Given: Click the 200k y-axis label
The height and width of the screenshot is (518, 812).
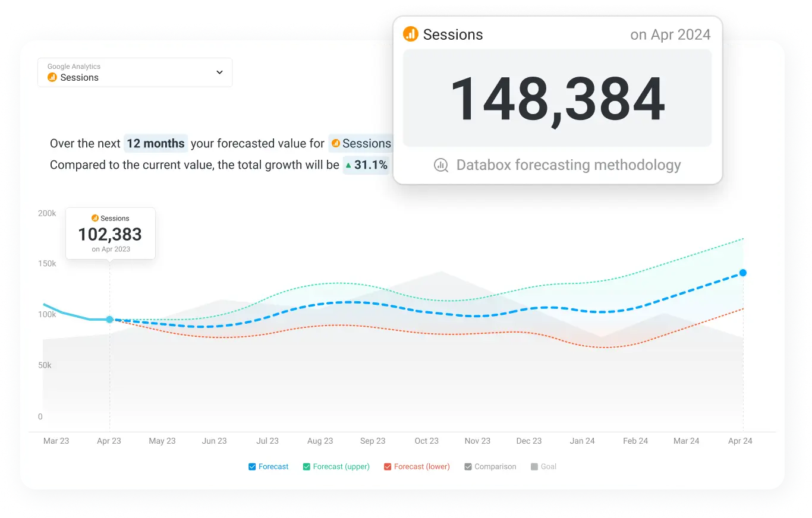Looking at the screenshot, I should 47,213.
